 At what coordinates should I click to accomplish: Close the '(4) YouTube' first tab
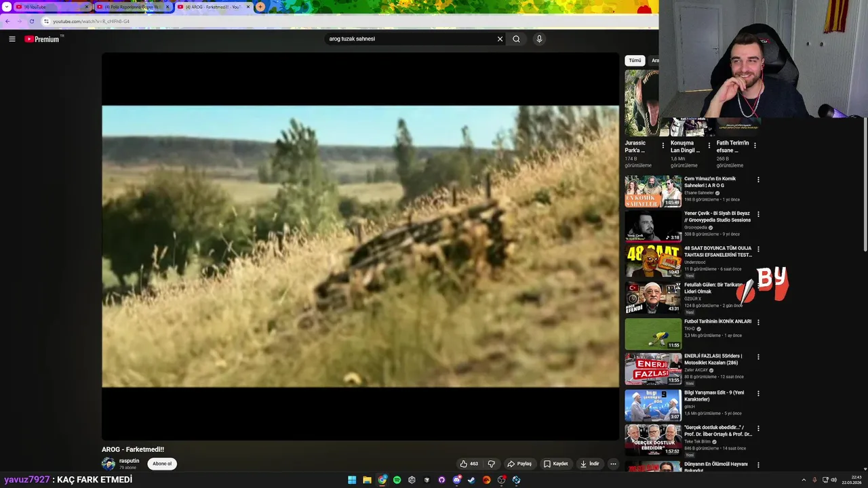pos(87,7)
